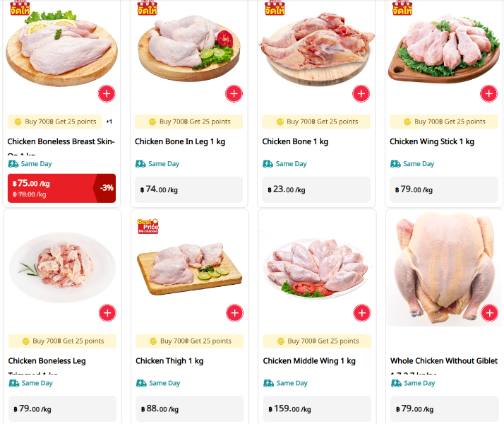Viewport: 504px width, 424px height.
Task: Click Same Day delivery label under Chicken Thigh
Action: 158,383
